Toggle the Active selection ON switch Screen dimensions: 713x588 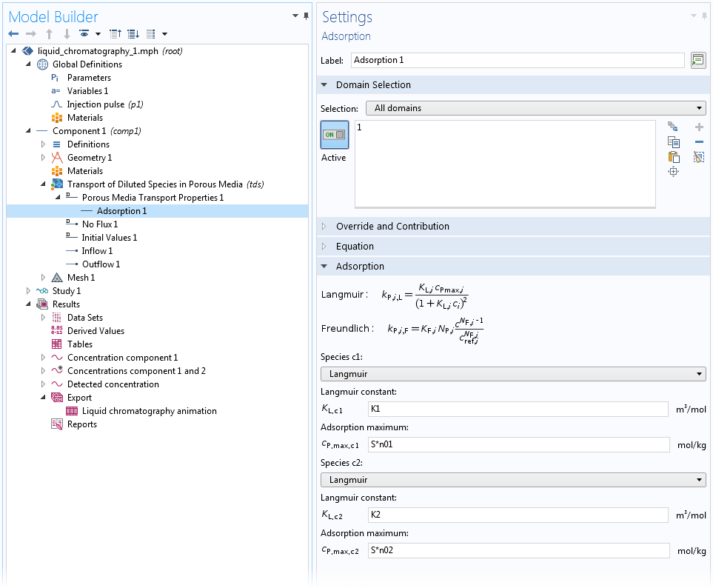pos(334,135)
